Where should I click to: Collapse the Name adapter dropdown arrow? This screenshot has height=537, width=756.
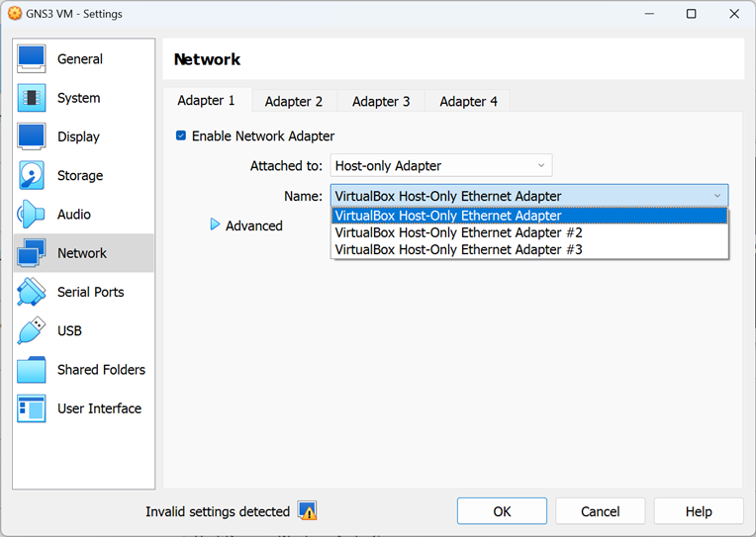coord(717,196)
